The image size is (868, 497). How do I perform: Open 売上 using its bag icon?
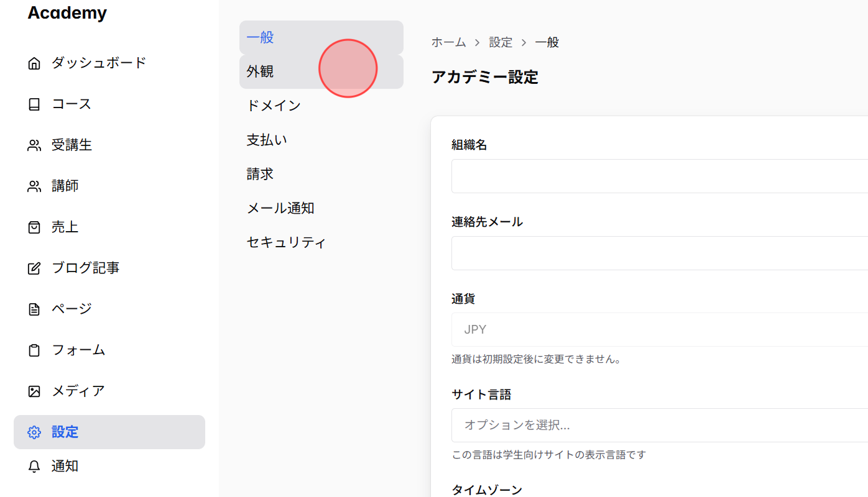pos(34,227)
